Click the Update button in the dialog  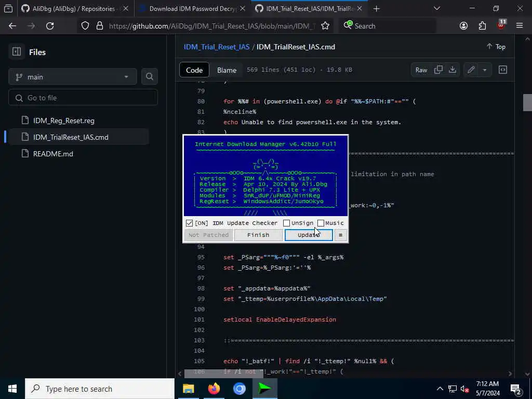click(309, 235)
